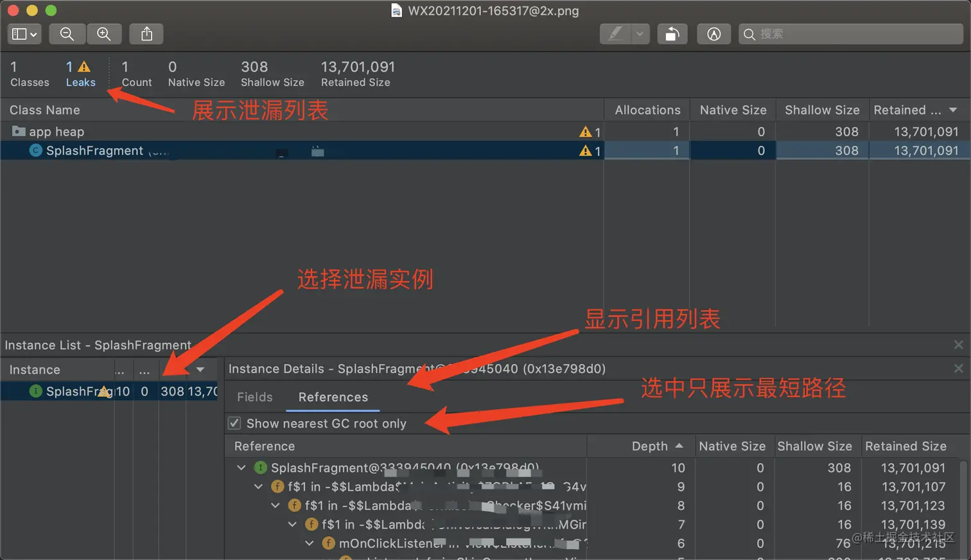Toggle sort order on the Depth column
The width and height of the screenshot is (971, 560).
point(651,446)
